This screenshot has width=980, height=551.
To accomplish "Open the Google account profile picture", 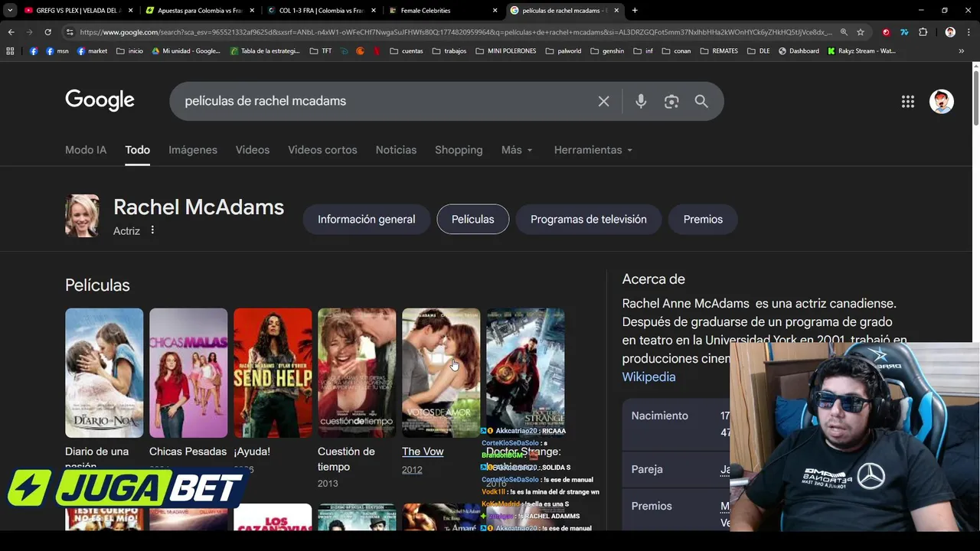I will pyautogui.click(x=942, y=101).
